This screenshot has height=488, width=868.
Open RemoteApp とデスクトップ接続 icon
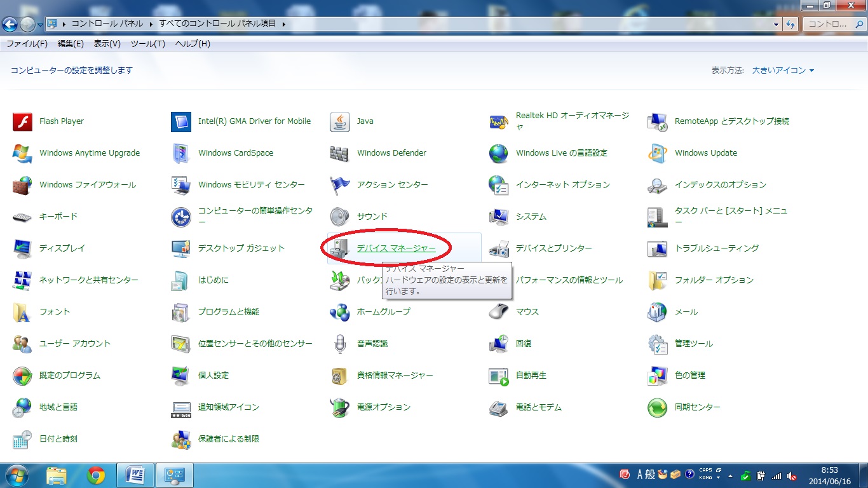[658, 121]
